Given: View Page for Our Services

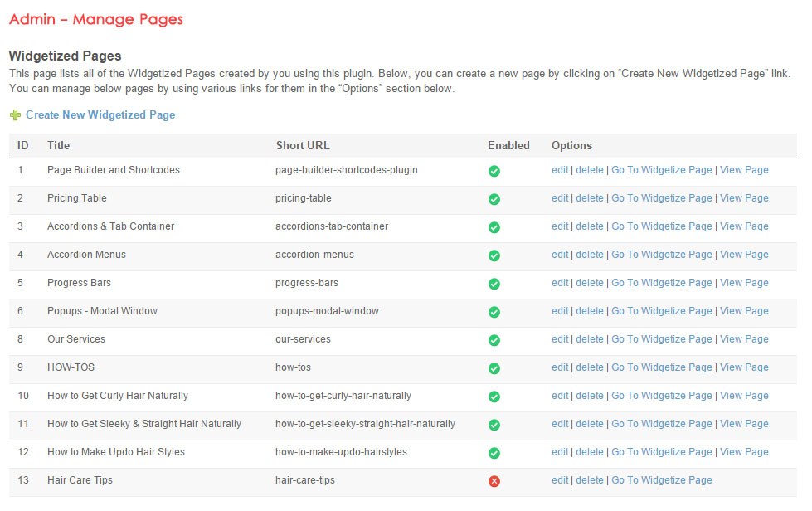Looking at the screenshot, I should [744, 339].
